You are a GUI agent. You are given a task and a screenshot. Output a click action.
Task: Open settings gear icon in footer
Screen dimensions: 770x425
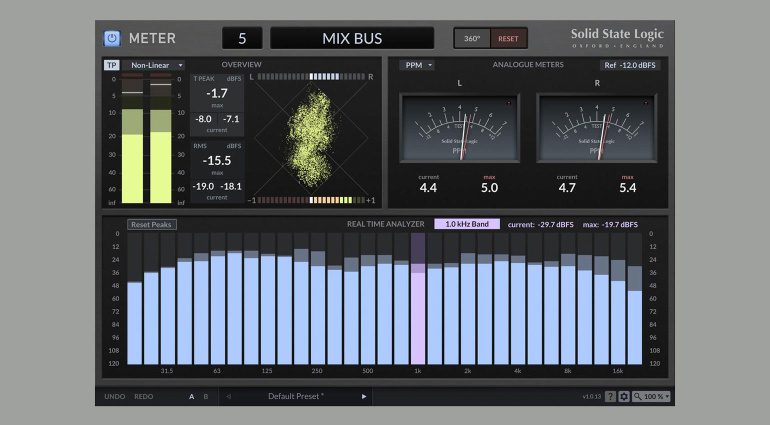click(624, 397)
